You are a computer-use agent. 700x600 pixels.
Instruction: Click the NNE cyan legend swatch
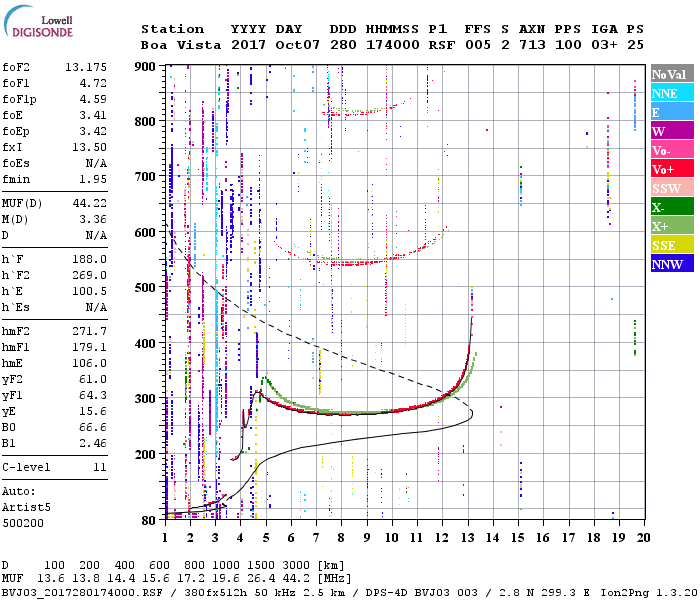pos(671,93)
